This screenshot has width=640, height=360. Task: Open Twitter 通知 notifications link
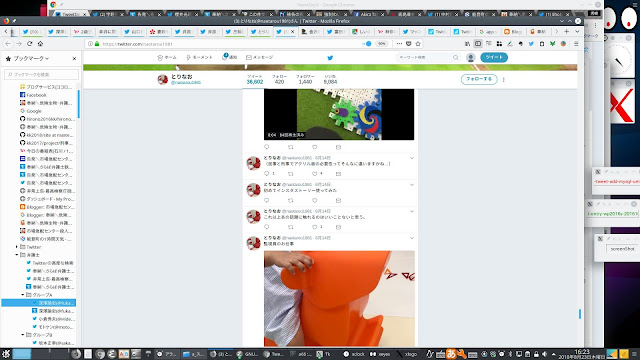(230, 57)
